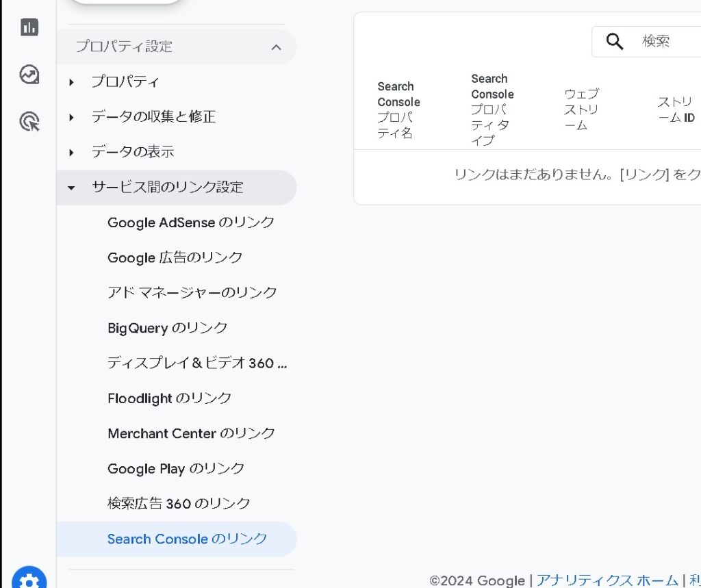Screen dimensions: 701x588
Task: Open the Reports bar chart icon
Action: tap(29, 27)
